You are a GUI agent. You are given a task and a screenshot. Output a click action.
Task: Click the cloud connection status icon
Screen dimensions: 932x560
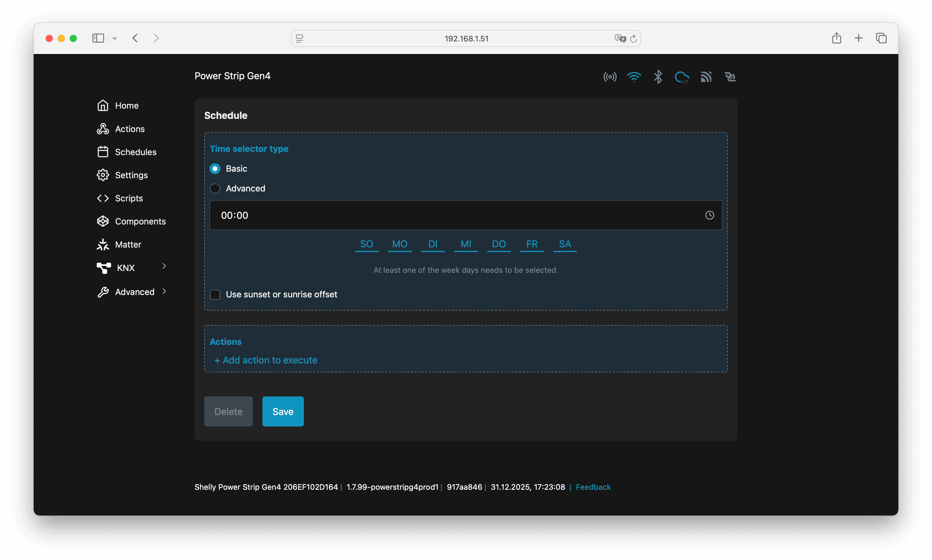tap(682, 77)
